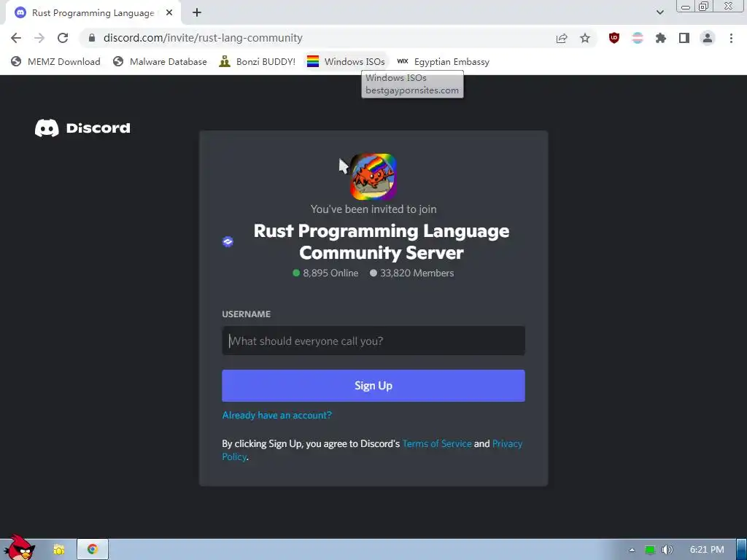Expand the tab search chevron

(659, 12)
